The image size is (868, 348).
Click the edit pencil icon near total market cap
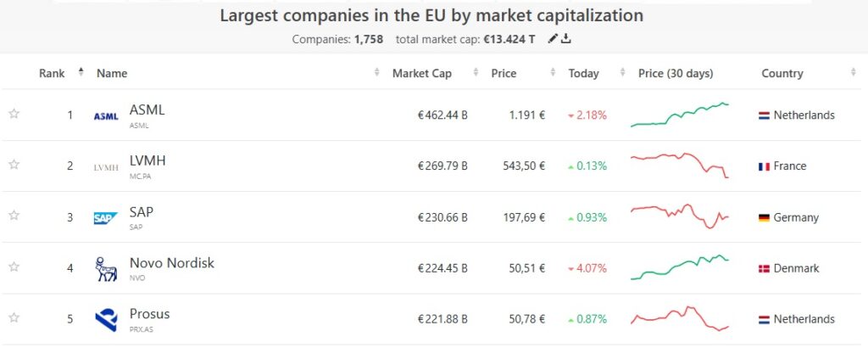pyautogui.click(x=553, y=39)
